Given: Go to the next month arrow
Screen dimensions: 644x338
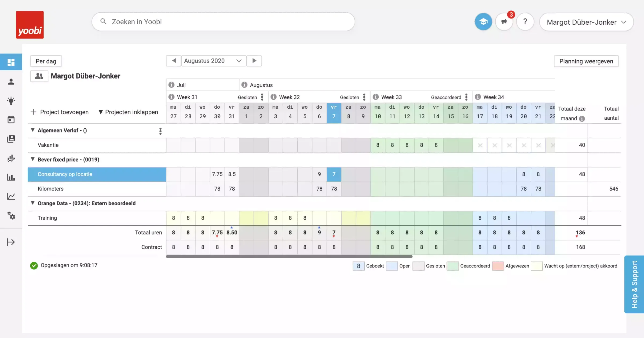Looking at the screenshot, I should click(x=254, y=61).
